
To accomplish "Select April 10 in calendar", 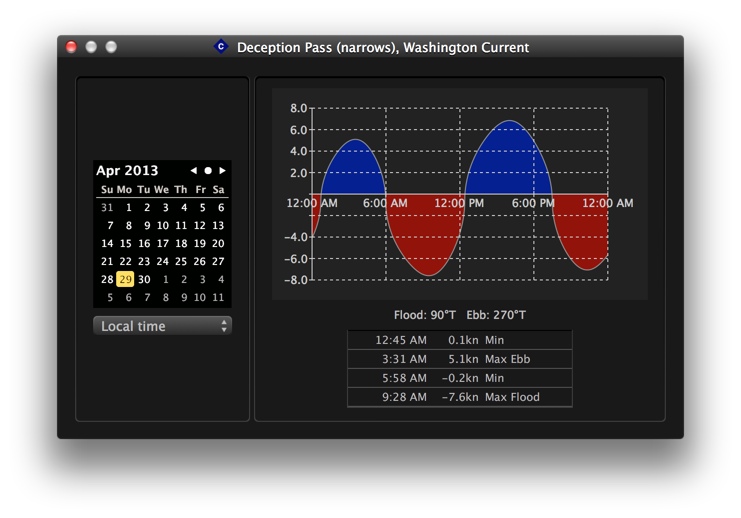I will 163,225.
